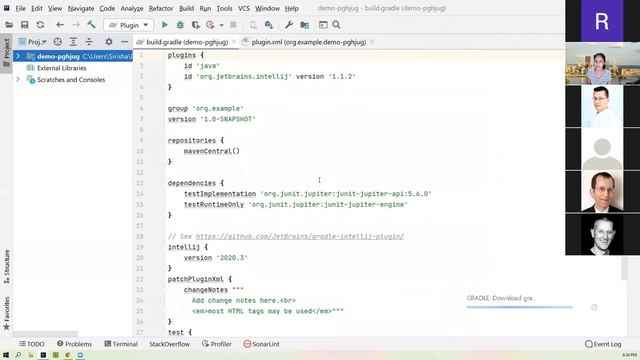This screenshot has height=360, width=640.
Task: Open the SDK manager download icon
Action: coord(269,25)
